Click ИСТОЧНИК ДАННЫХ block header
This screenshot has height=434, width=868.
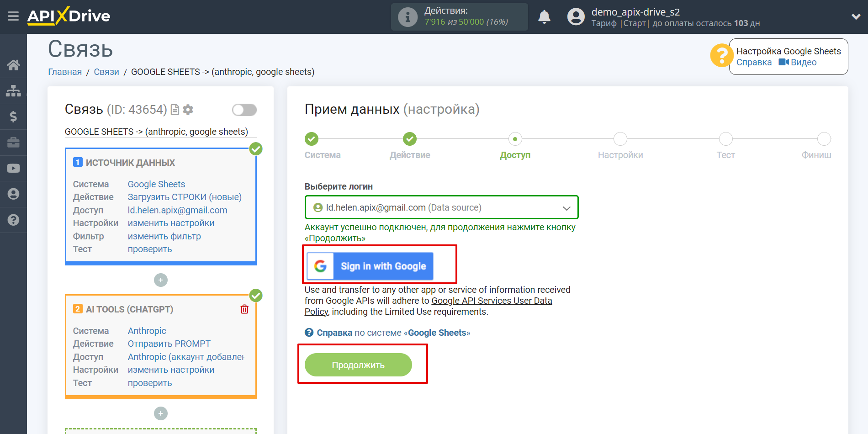[130, 163]
